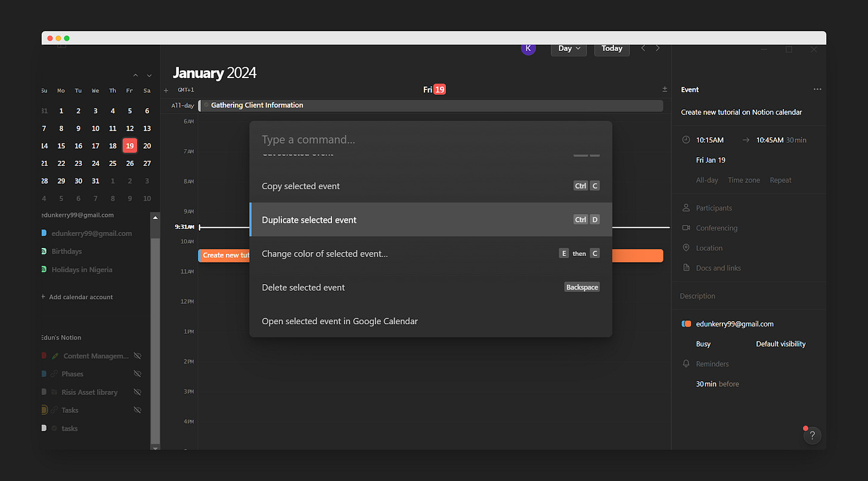Open the Gathering Client Information all-day event
This screenshot has width=868, height=481.
point(430,105)
